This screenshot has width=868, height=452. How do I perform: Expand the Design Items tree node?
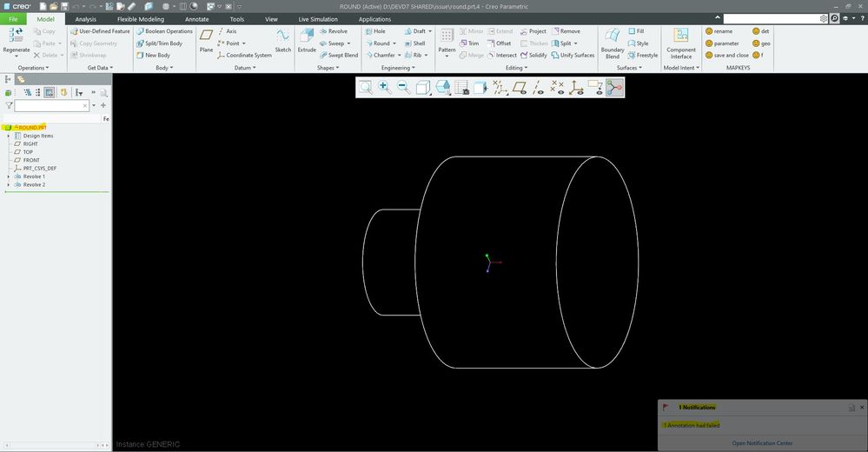coord(8,136)
